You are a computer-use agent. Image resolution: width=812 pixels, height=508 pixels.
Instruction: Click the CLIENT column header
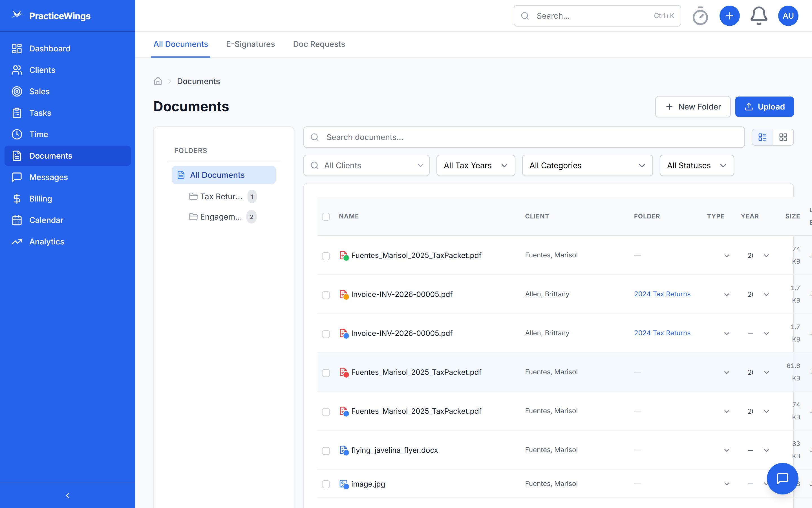pos(537,216)
